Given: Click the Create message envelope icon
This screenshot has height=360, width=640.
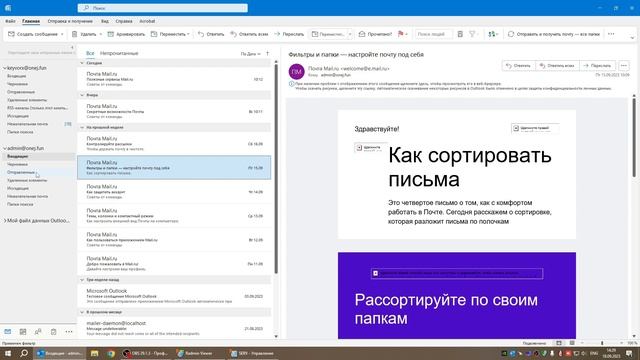Looking at the screenshot, I should point(11,34).
